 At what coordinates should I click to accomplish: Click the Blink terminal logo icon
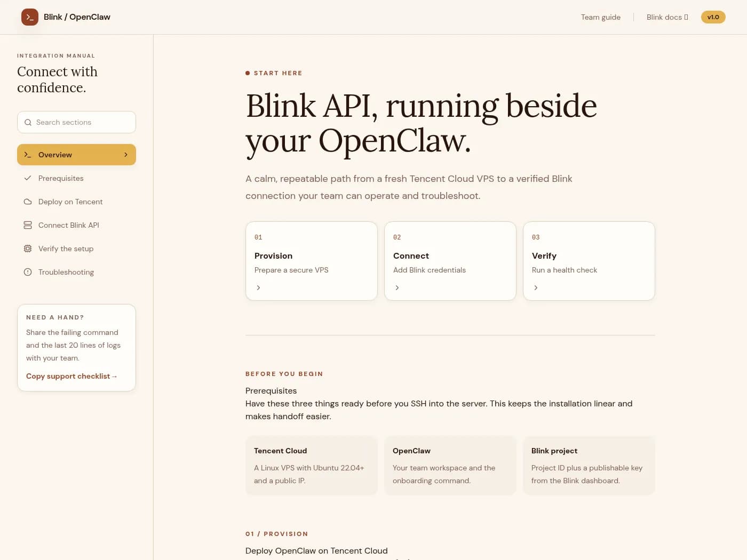[x=30, y=17]
